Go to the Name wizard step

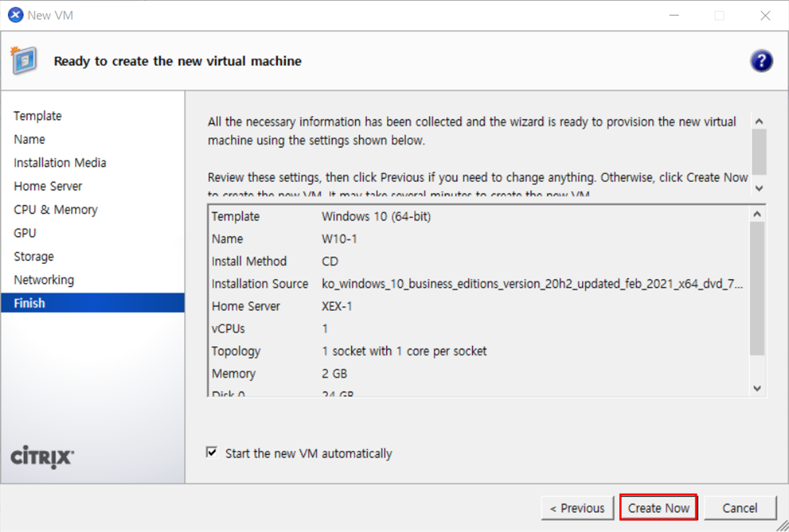[29, 140]
